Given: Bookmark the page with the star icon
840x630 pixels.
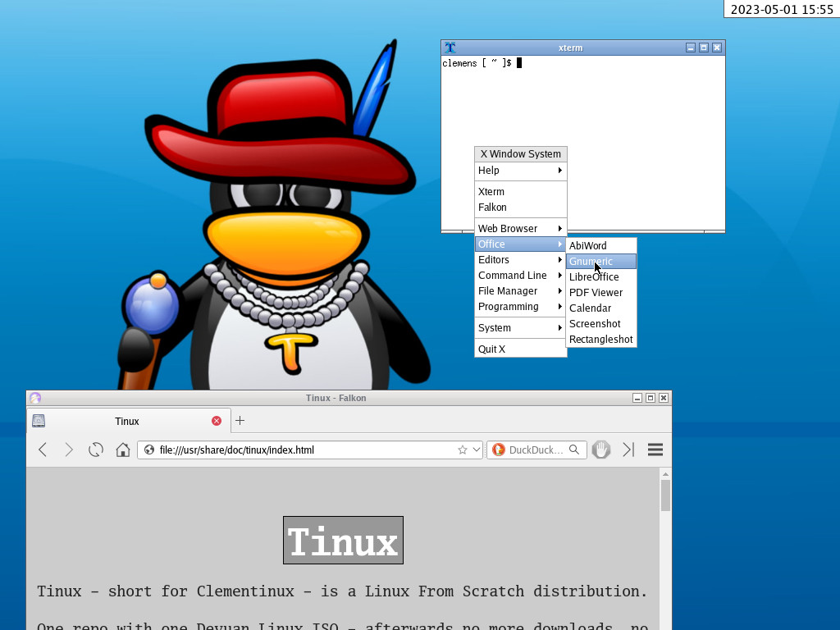Looking at the screenshot, I should pyautogui.click(x=462, y=450).
